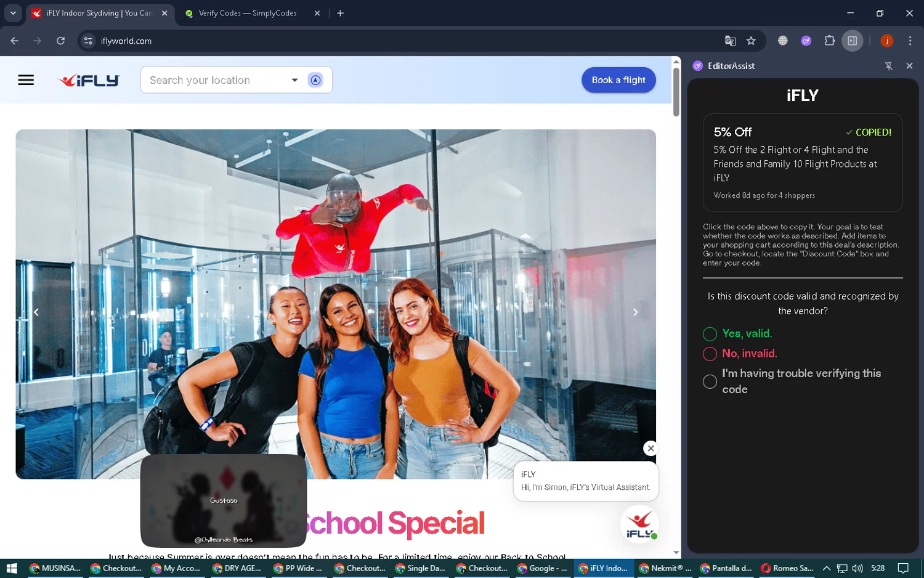Copy the 5% Off code card
Image resolution: width=924 pixels, height=578 pixels.
tap(803, 163)
